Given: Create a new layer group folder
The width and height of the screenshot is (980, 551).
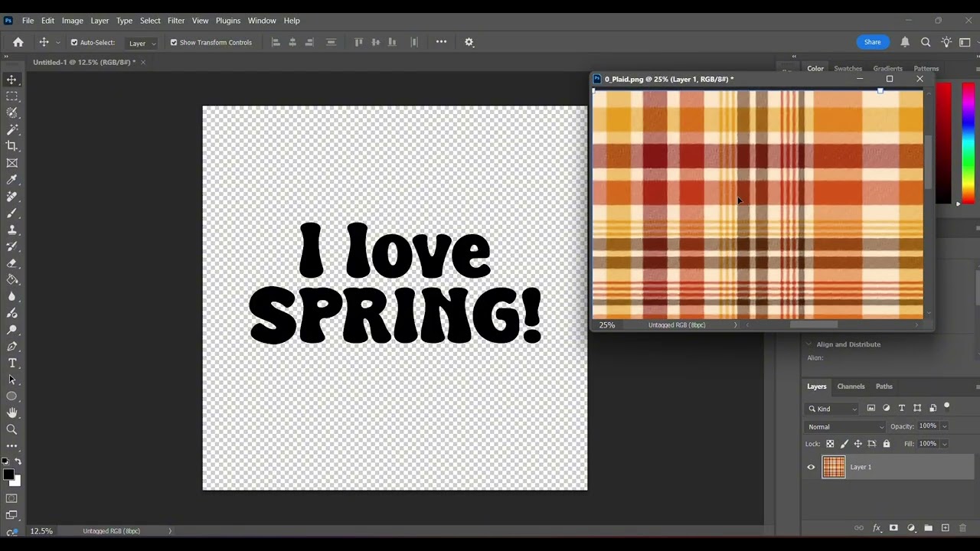Looking at the screenshot, I should (x=928, y=528).
